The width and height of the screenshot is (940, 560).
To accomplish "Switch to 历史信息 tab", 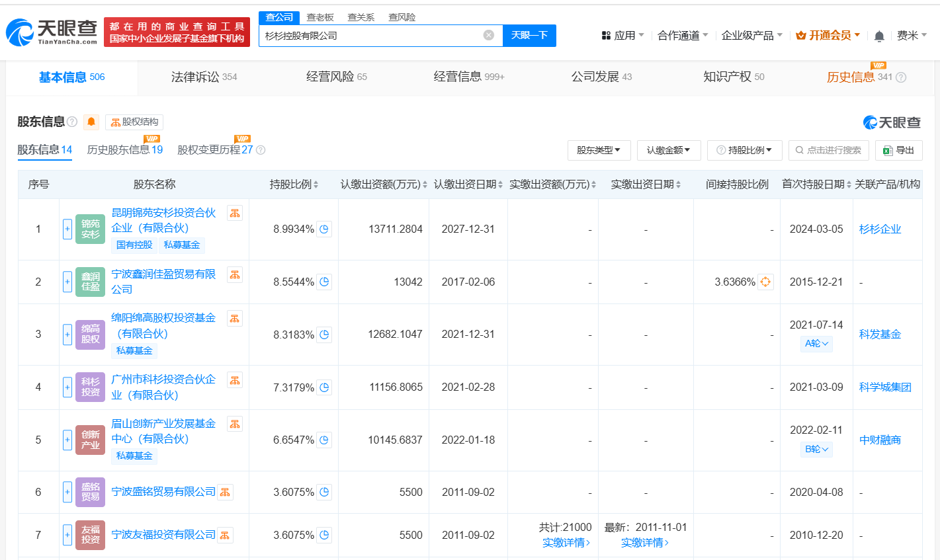I will tap(859, 77).
